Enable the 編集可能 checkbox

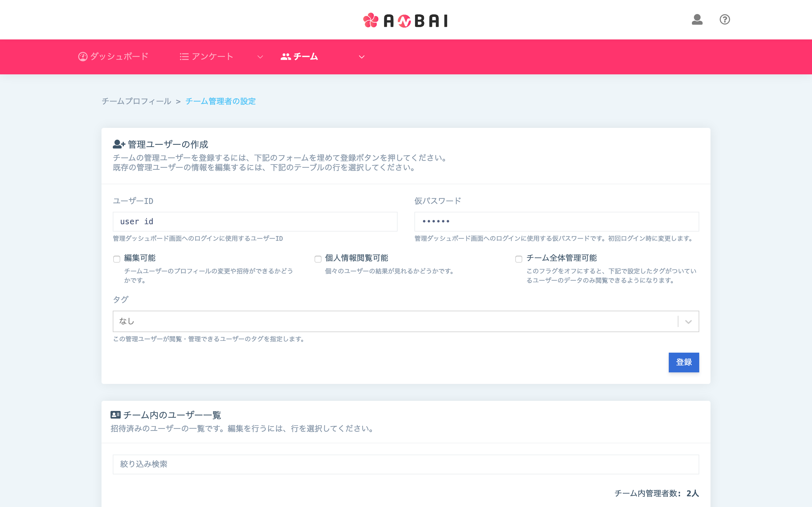pos(116,259)
